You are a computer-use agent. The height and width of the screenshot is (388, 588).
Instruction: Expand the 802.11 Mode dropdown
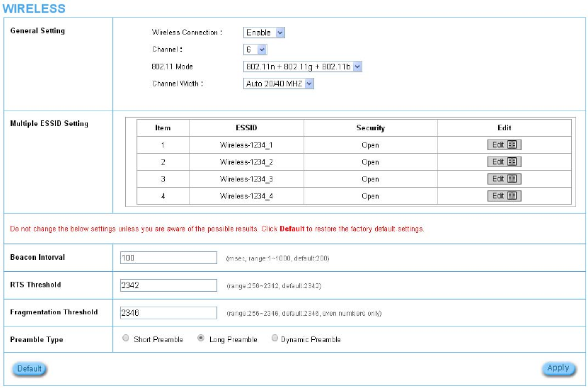[x=303, y=67]
